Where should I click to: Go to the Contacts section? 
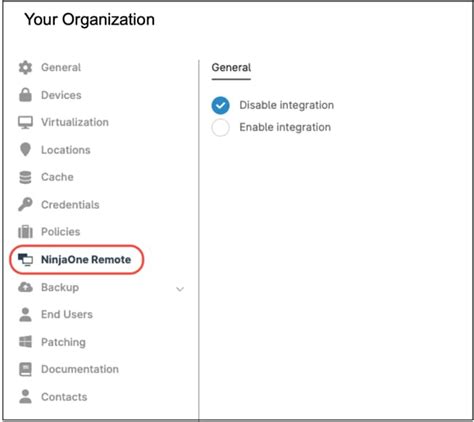click(64, 397)
